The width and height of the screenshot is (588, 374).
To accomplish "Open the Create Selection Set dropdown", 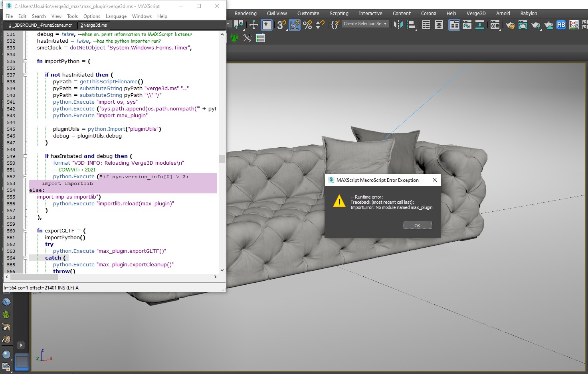I will click(x=365, y=24).
